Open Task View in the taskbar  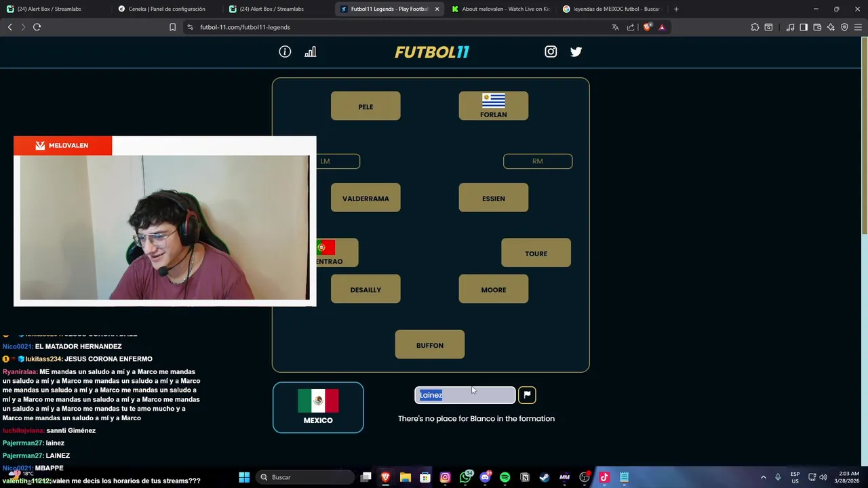tap(366, 477)
